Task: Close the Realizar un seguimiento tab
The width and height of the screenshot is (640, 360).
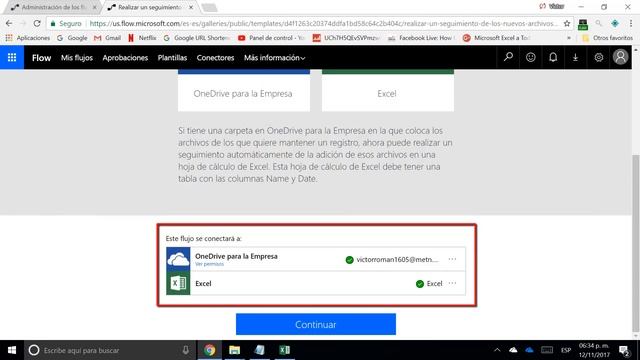Action: pyautogui.click(x=191, y=7)
